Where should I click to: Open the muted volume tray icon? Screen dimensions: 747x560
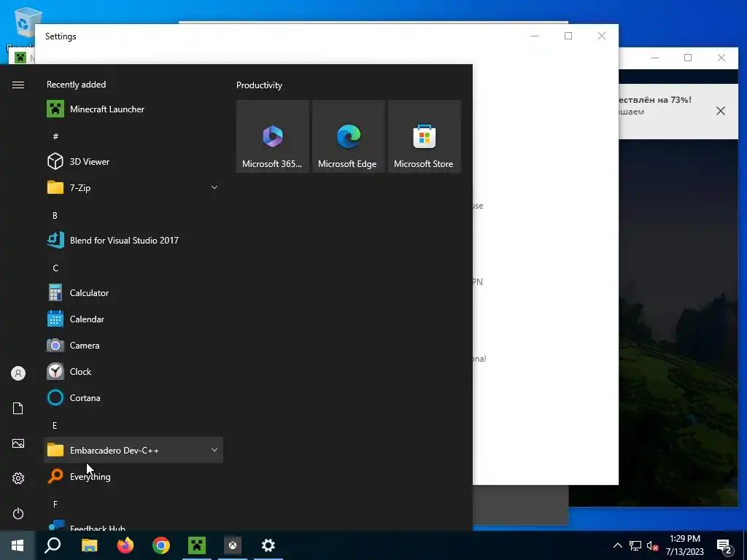[652, 545]
